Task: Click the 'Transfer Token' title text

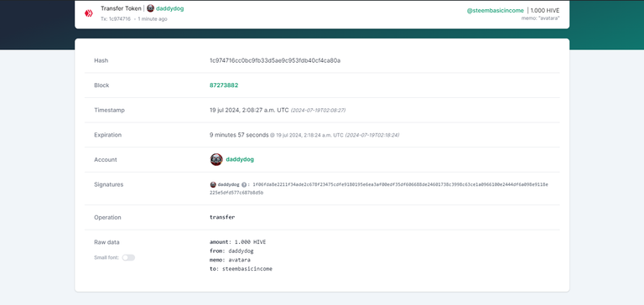Action: click(121, 8)
